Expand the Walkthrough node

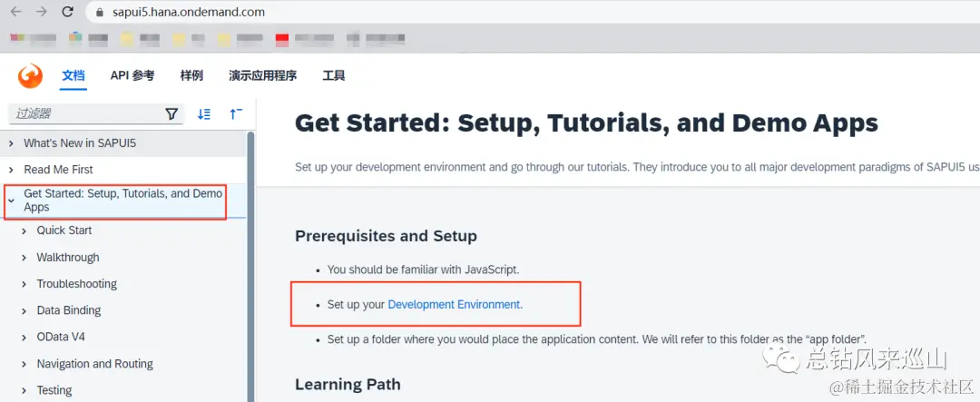click(x=24, y=258)
